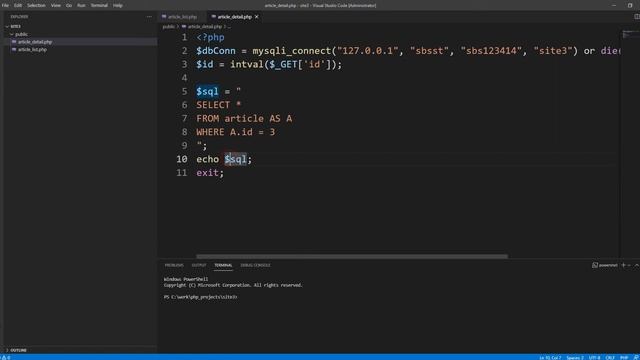Click the PHP language mode status entry

(x=624, y=358)
